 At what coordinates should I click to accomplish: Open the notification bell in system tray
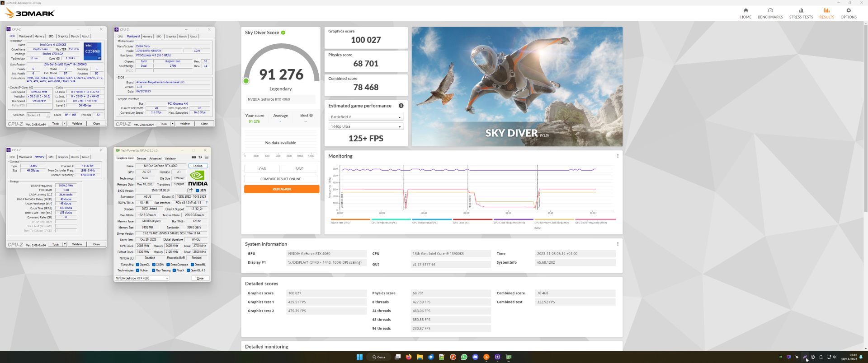tap(861, 357)
